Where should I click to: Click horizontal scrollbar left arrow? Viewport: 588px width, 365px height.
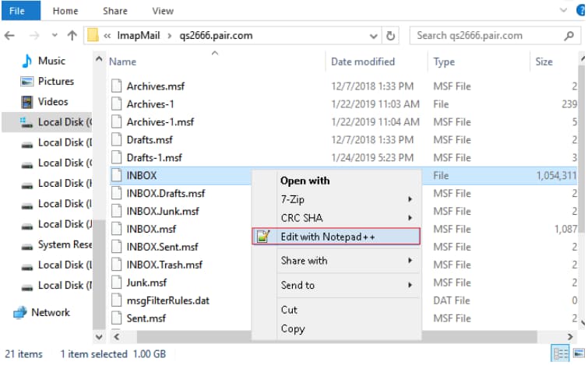[x=117, y=337]
